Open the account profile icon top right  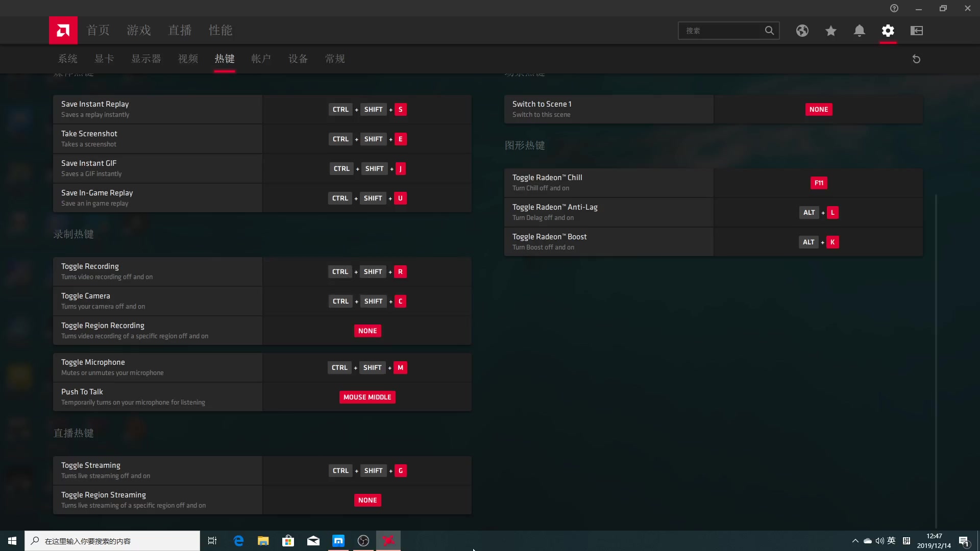pyautogui.click(x=916, y=31)
